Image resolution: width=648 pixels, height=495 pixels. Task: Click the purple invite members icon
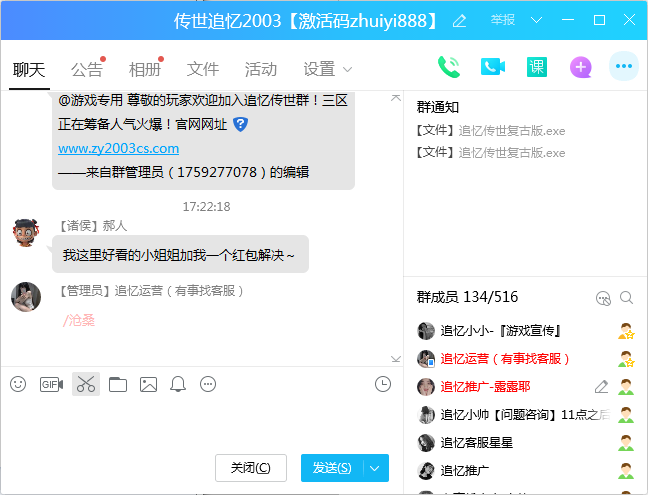(581, 67)
